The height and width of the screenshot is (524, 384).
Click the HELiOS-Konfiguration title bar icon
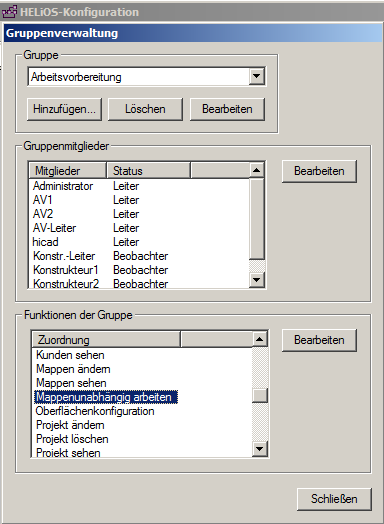point(9,12)
